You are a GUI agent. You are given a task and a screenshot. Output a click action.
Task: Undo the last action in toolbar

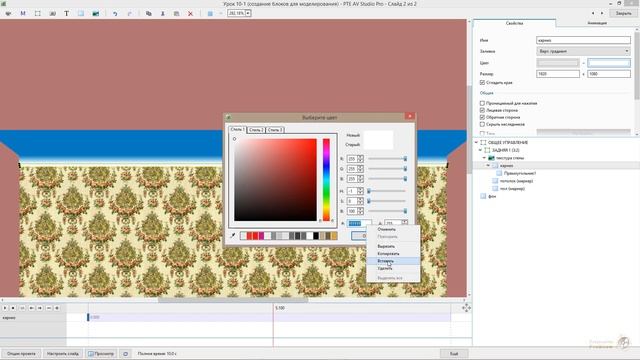click(115, 13)
